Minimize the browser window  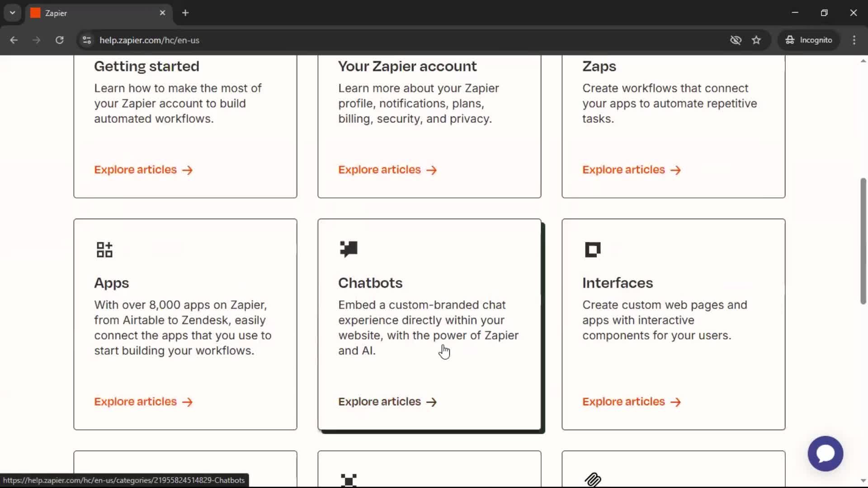coord(795,13)
